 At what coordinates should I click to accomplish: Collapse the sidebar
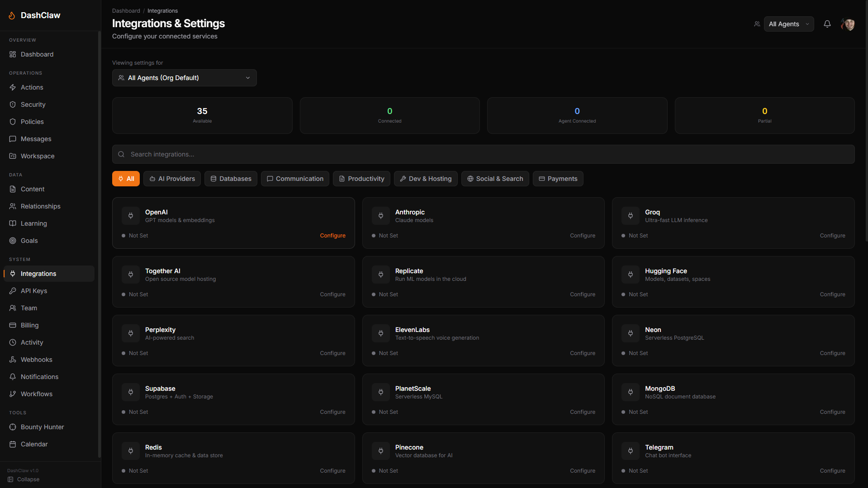(24, 479)
